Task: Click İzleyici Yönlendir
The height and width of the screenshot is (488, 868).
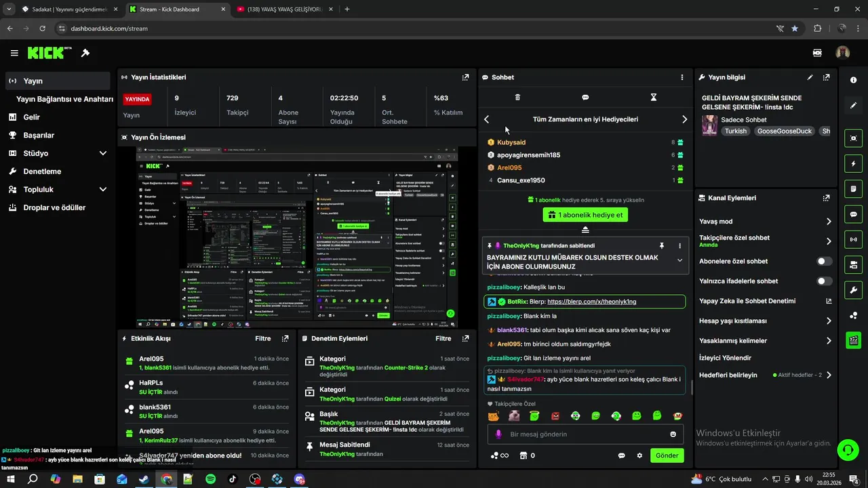Action: coord(725,357)
